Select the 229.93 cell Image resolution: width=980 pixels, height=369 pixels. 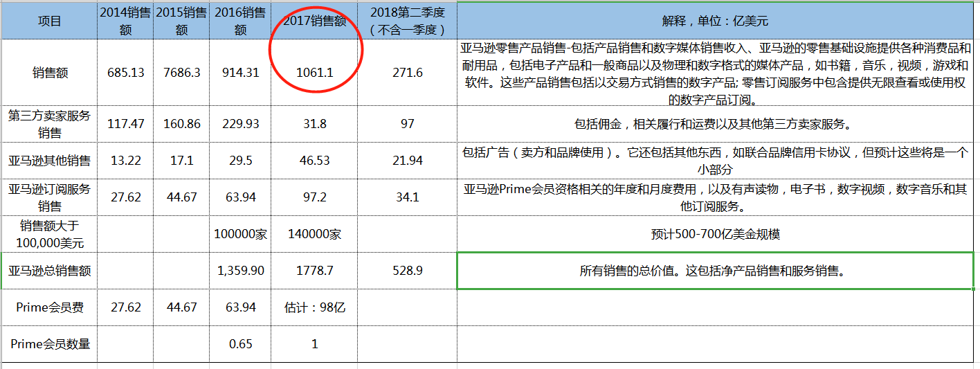coord(240,124)
